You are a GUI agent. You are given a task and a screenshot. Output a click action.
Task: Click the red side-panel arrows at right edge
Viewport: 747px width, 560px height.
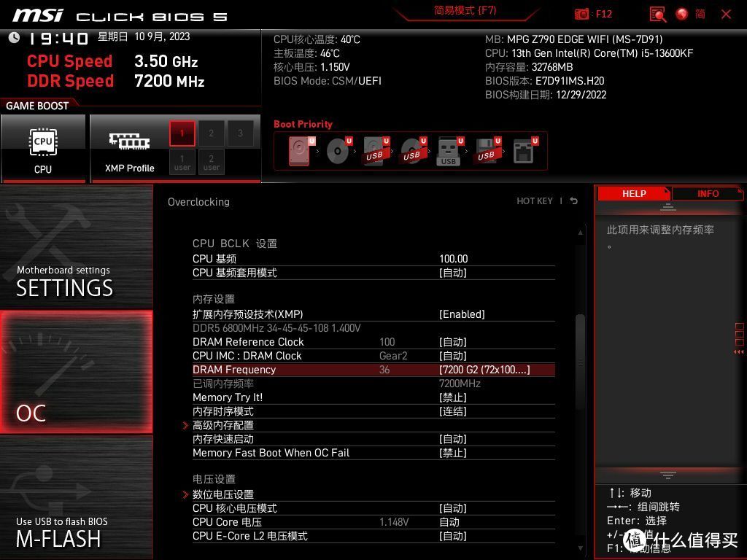click(x=739, y=352)
